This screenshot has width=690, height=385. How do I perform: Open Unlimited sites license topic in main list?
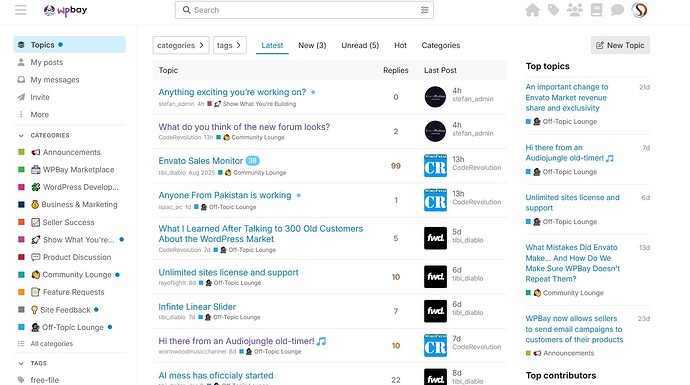pos(228,272)
